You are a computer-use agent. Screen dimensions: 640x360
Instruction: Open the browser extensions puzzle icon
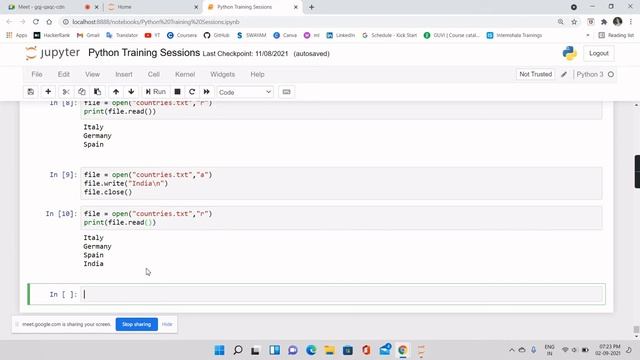[x=604, y=22]
